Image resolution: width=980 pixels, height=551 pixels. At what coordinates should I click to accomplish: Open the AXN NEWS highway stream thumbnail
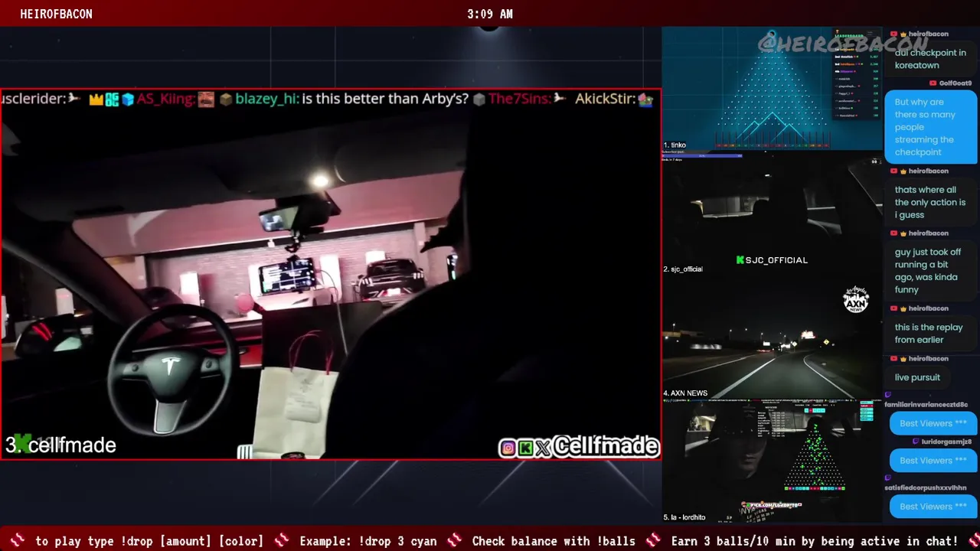(x=772, y=337)
